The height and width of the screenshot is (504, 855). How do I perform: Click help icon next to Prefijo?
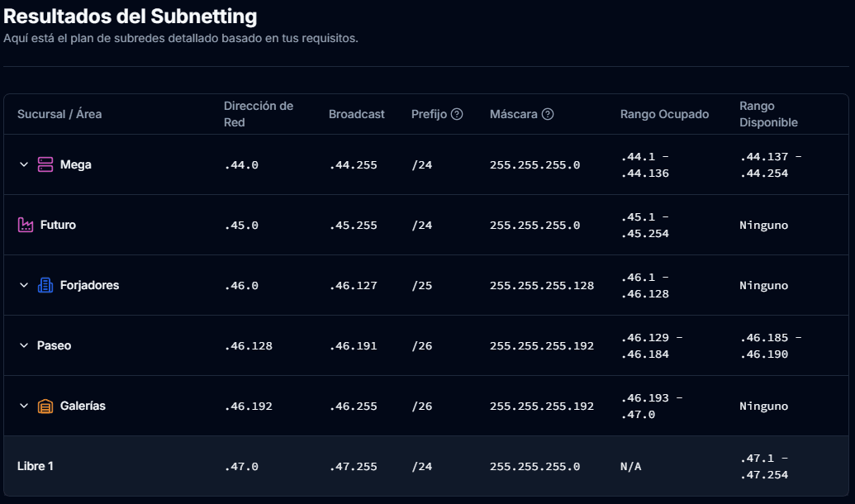(457, 114)
